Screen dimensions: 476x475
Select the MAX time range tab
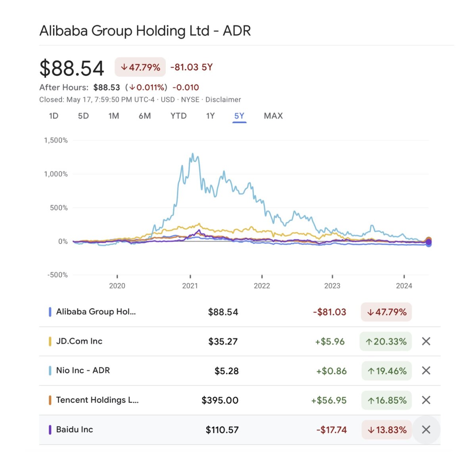click(273, 116)
